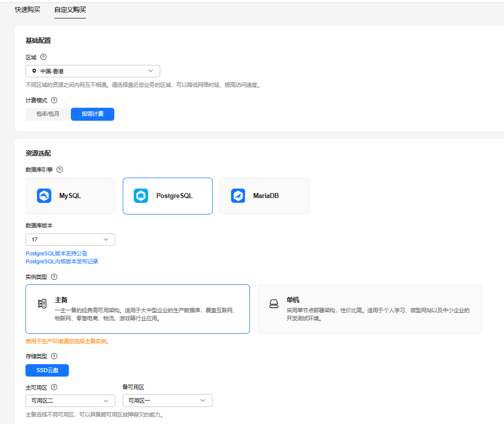Image resolution: width=504 pixels, height=424 pixels.
Task: Switch to the 快速购买 tab
Action: (x=27, y=10)
